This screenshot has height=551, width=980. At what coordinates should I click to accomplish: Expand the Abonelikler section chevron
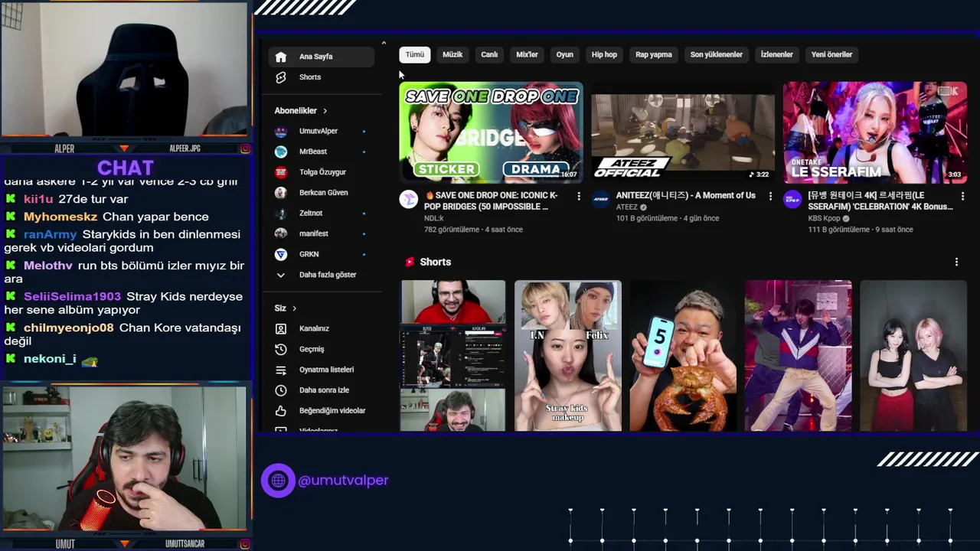pos(325,111)
